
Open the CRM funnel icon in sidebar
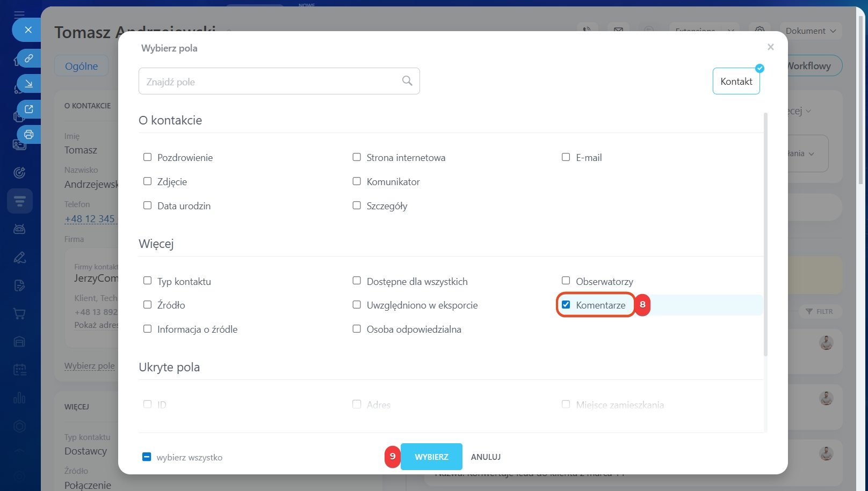tap(20, 201)
